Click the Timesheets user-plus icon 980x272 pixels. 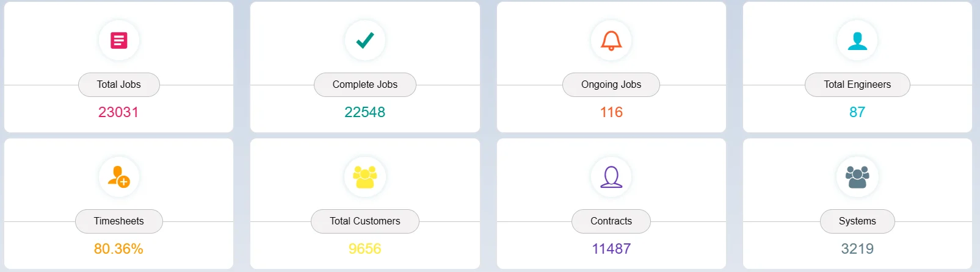click(119, 177)
